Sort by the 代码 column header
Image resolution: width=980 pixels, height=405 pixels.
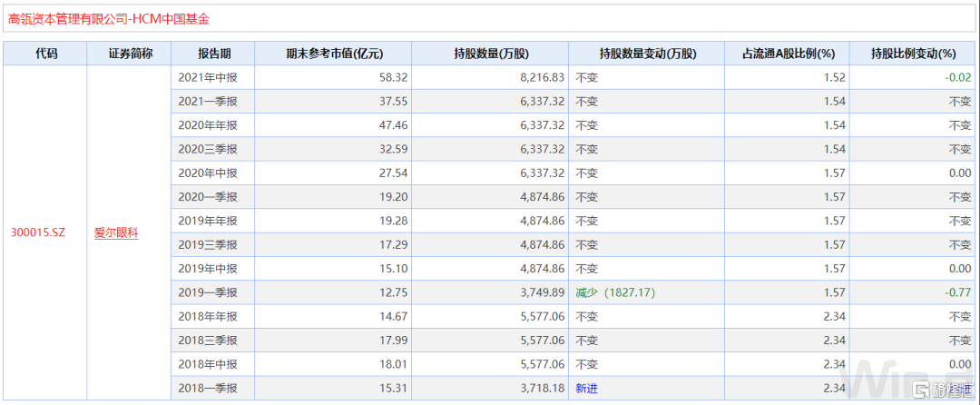(x=45, y=54)
